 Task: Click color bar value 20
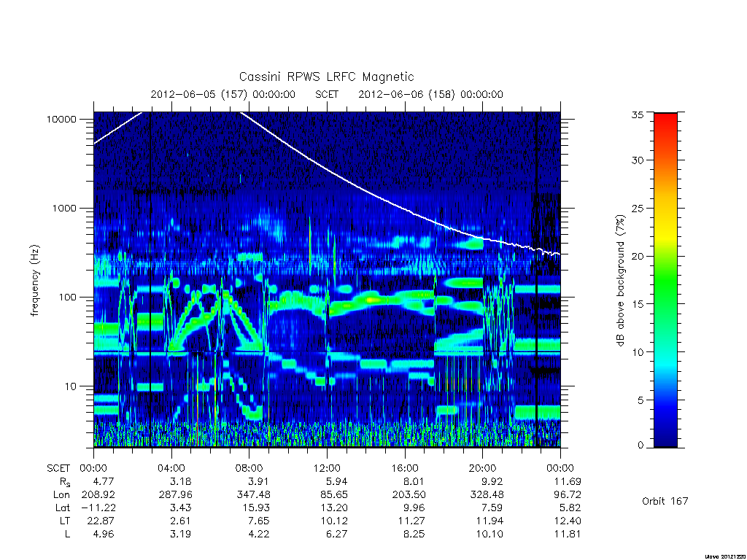(x=638, y=256)
